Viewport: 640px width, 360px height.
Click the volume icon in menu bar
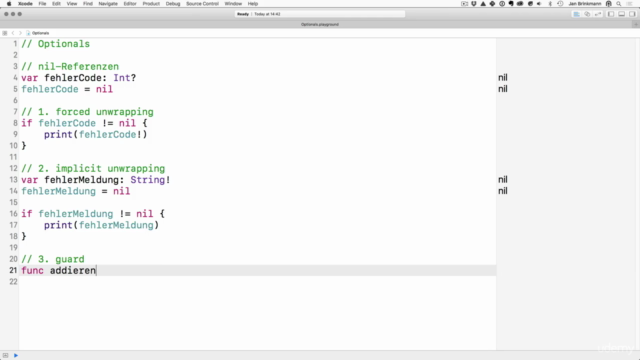pos(539,4)
